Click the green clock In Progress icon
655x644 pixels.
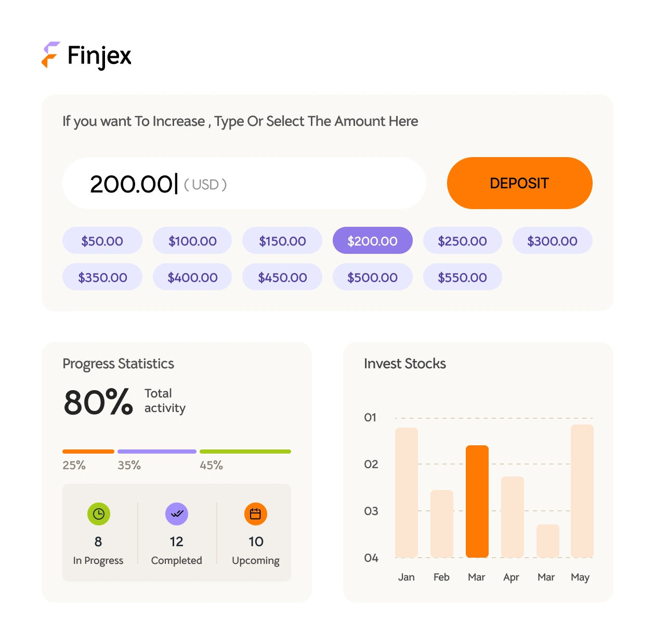point(98,514)
